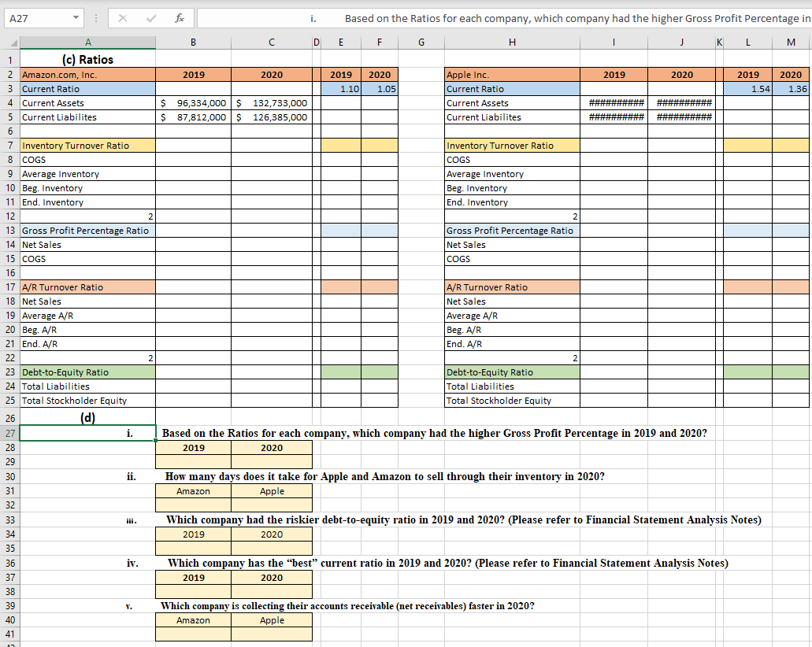Click Amazon 'Inventory Turnover Ratio' label
This screenshot has height=647, width=812.
pyautogui.click(x=87, y=146)
